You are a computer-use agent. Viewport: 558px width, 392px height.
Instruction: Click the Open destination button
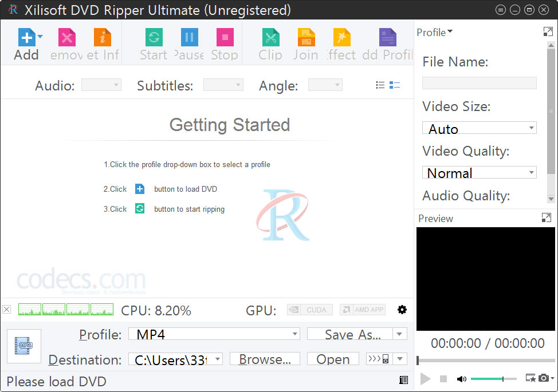(333, 359)
